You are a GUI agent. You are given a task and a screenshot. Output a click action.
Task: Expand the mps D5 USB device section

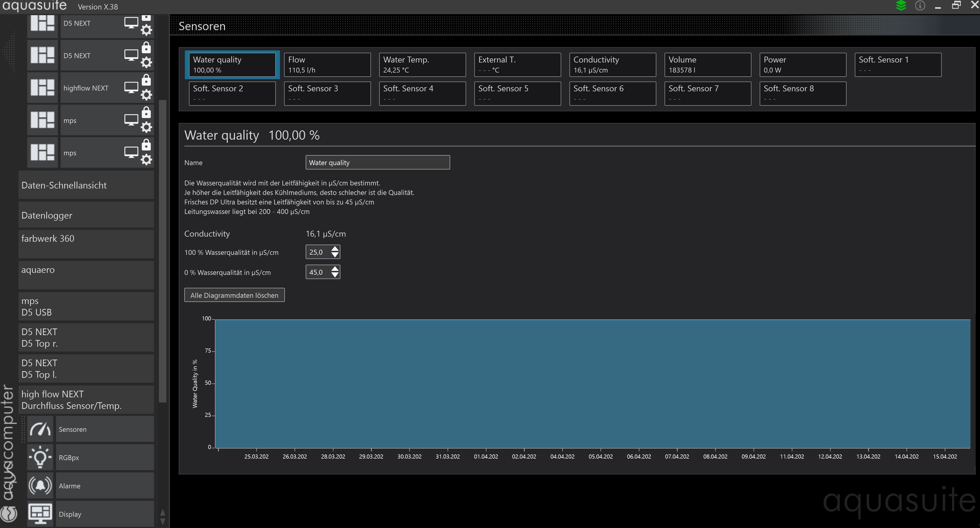click(86, 307)
